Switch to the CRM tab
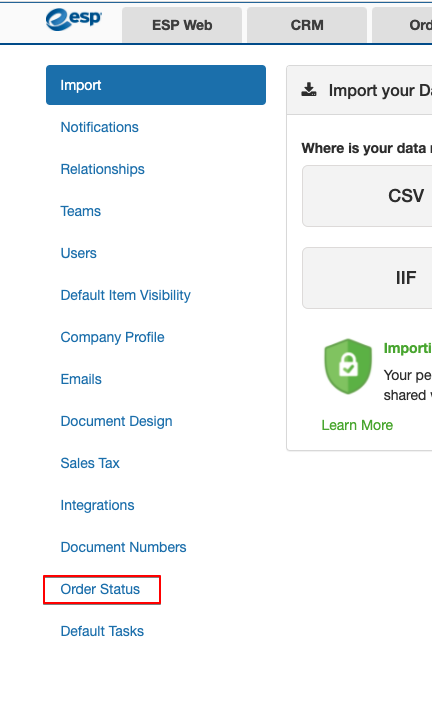Image resolution: width=432 pixels, height=702 pixels. pos(307,25)
